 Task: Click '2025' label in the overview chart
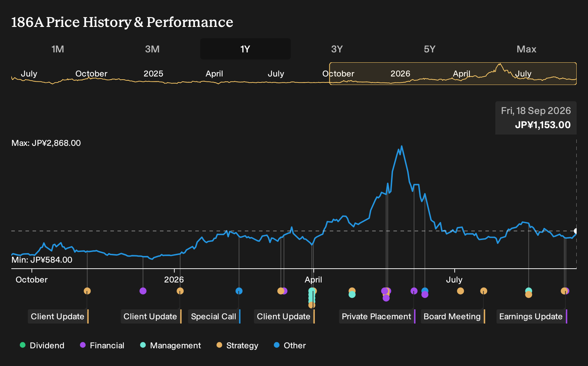[x=153, y=74]
